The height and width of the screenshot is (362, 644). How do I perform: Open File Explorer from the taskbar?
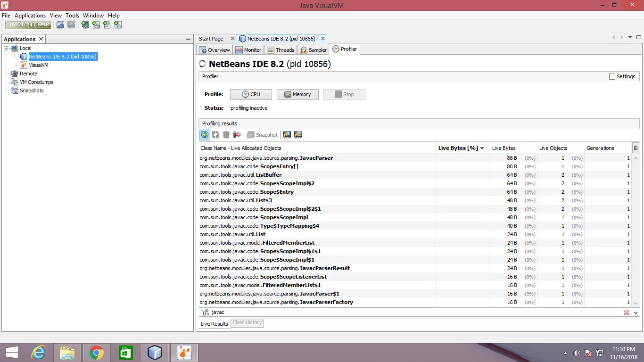(67, 352)
